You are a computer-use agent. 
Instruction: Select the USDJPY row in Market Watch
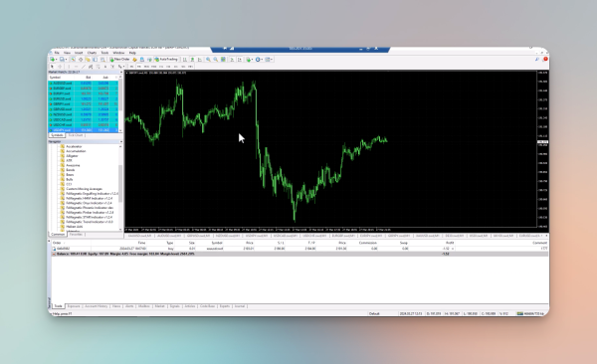83,130
